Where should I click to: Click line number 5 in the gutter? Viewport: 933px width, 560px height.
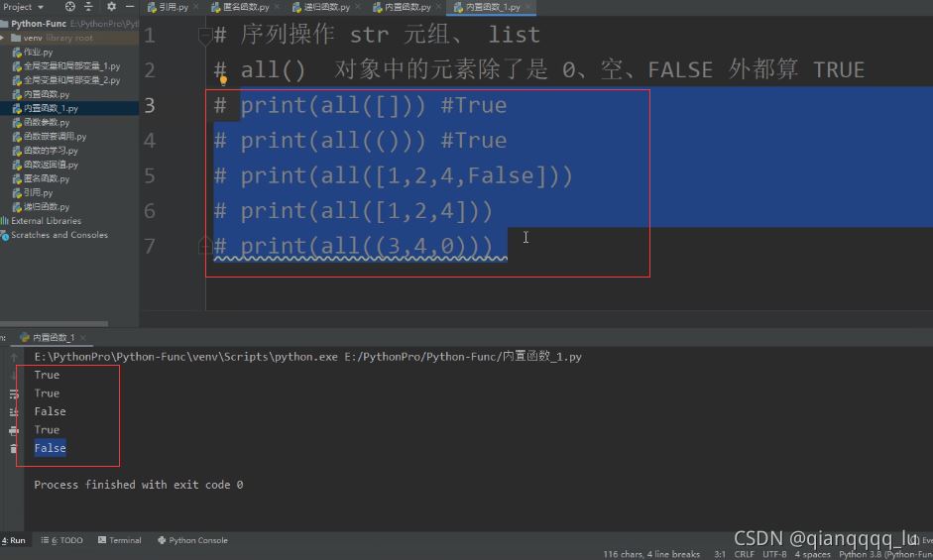pos(150,175)
